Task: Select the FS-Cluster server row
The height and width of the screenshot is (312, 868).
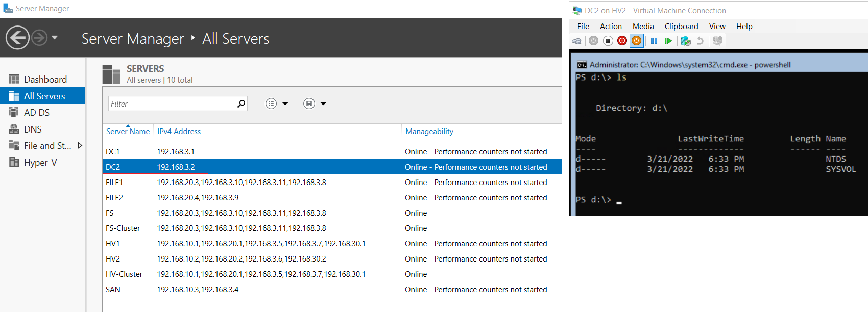Action: [x=332, y=228]
